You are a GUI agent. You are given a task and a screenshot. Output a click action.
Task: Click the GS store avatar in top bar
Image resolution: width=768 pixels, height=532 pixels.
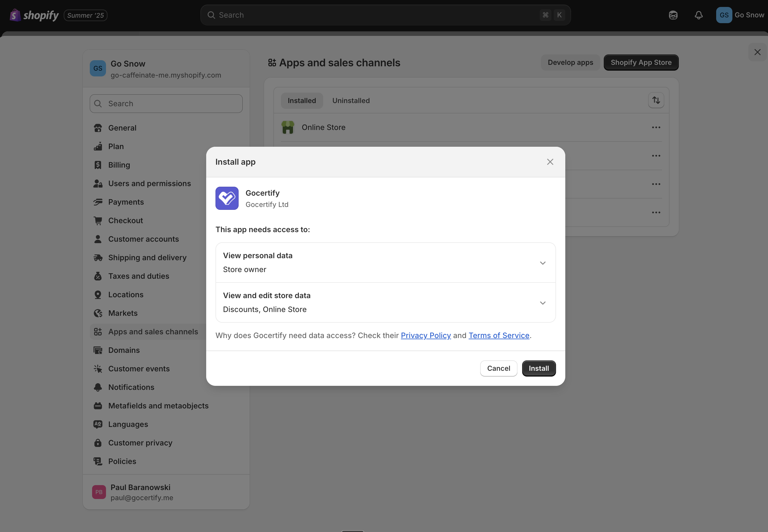(724, 15)
